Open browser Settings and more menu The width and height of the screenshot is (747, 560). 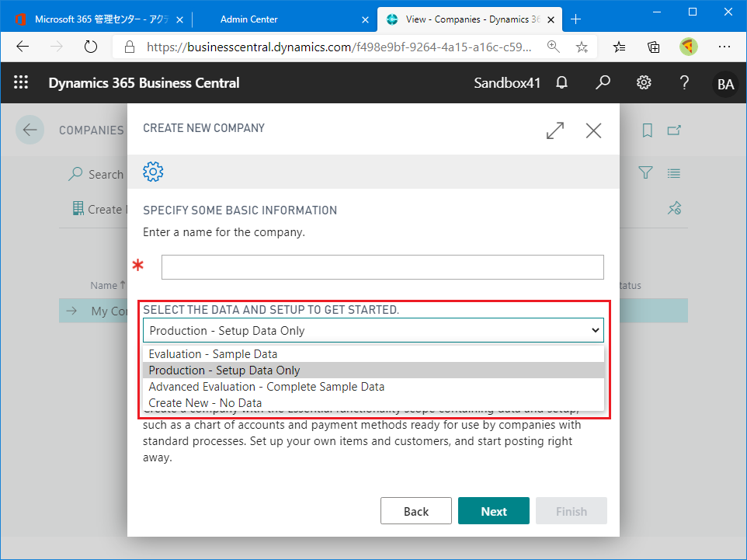click(x=724, y=47)
